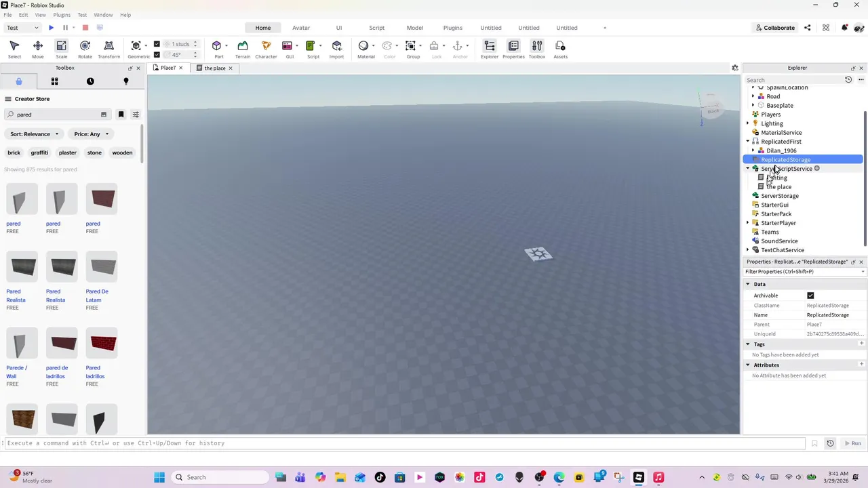868x488 pixels.
Task: Open 'Pared De Latam' asset link
Action: pyautogui.click(x=97, y=296)
